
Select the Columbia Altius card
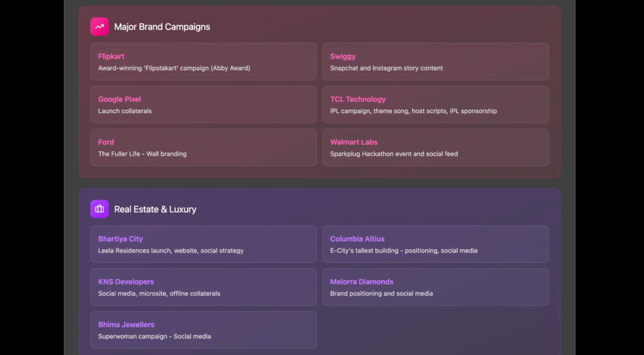[435, 244]
